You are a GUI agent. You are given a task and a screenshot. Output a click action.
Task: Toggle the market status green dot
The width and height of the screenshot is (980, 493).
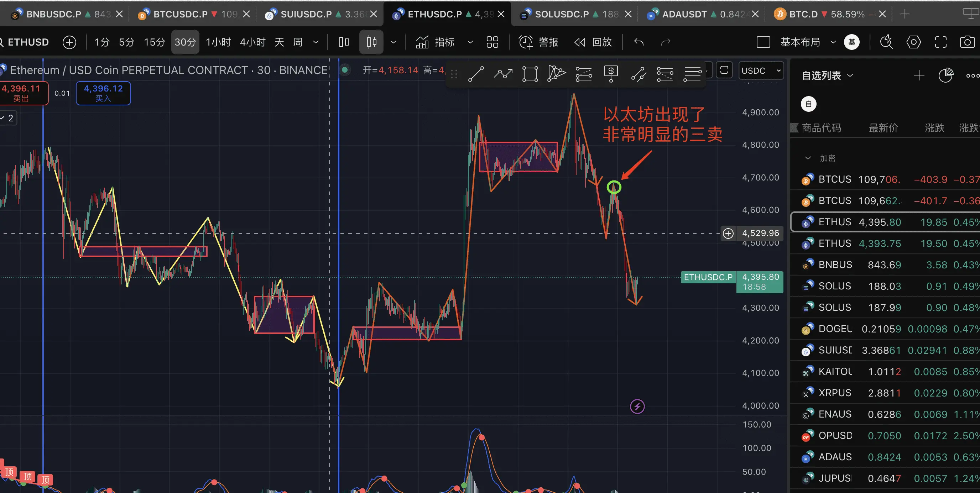pos(345,70)
